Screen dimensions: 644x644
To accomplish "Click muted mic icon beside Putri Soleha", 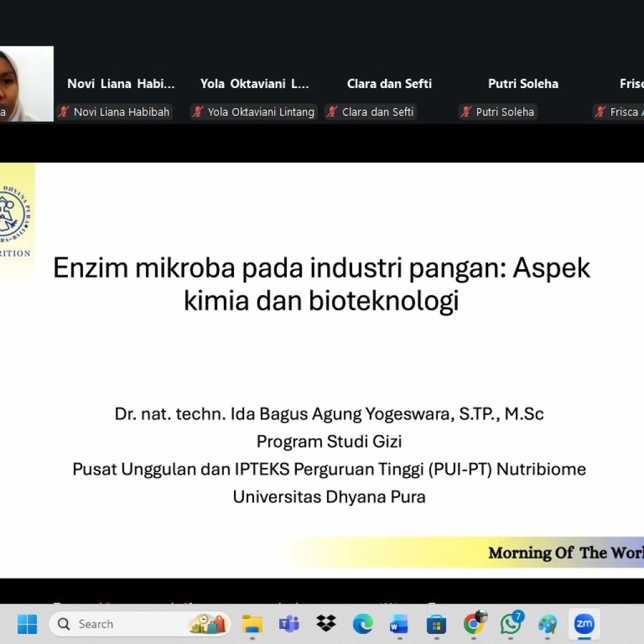I will click(466, 112).
